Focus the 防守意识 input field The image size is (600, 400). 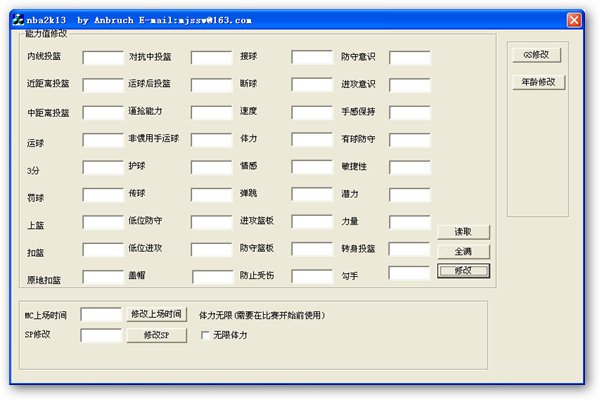(x=410, y=58)
